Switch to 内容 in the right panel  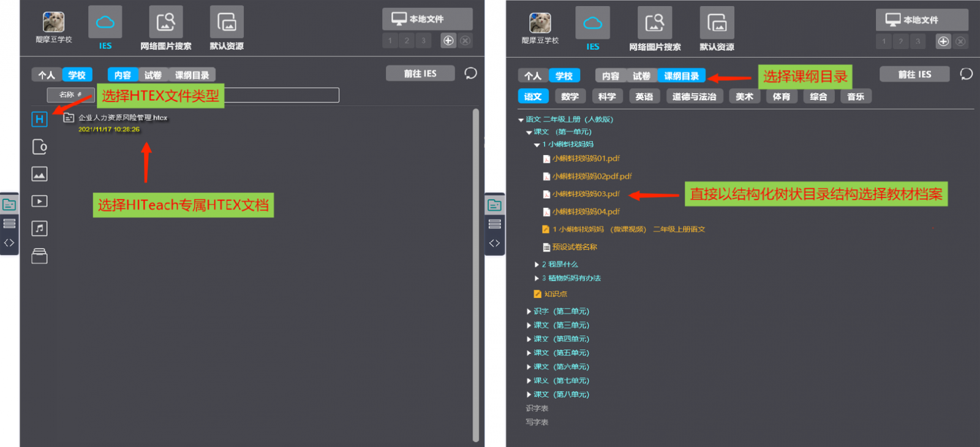pyautogui.click(x=610, y=76)
